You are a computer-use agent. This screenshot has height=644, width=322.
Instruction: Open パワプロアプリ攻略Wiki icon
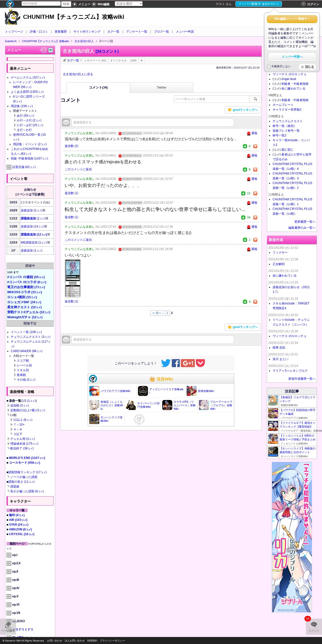click(94, 391)
